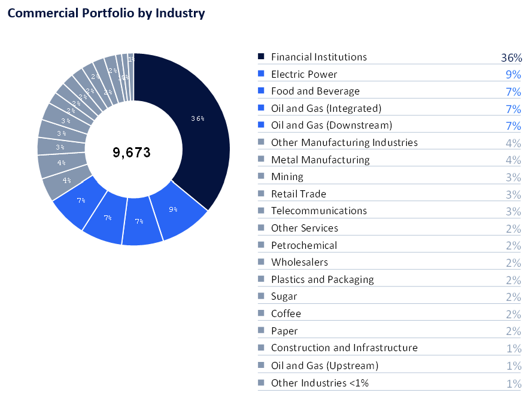Viewport: 532px width, 405px height.
Task: Click the Oil and Gas (Downstream) label
Action: 331,125
